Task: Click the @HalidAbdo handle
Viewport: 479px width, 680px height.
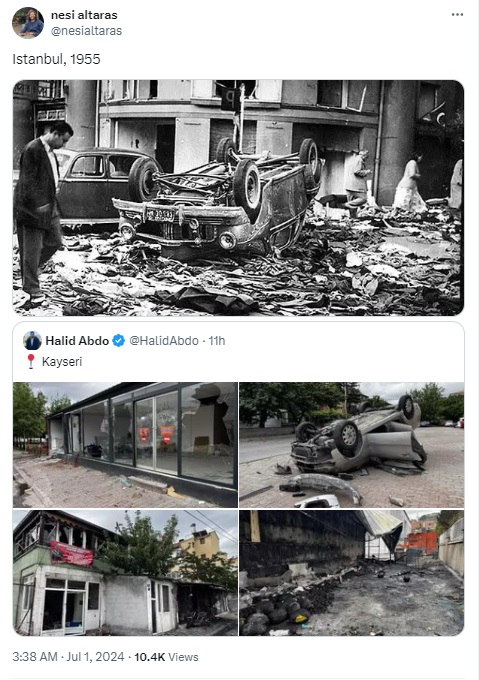Action: point(164,340)
